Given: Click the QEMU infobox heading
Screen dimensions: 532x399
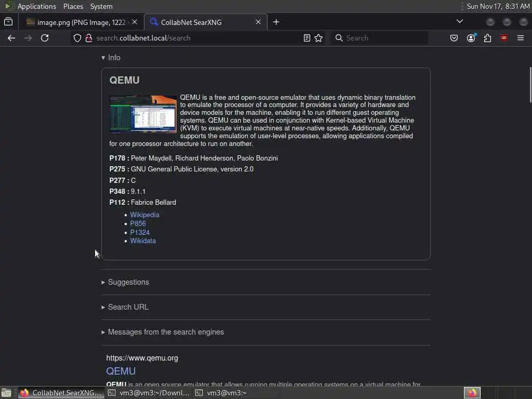Looking at the screenshot, I should [x=124, y=81].
